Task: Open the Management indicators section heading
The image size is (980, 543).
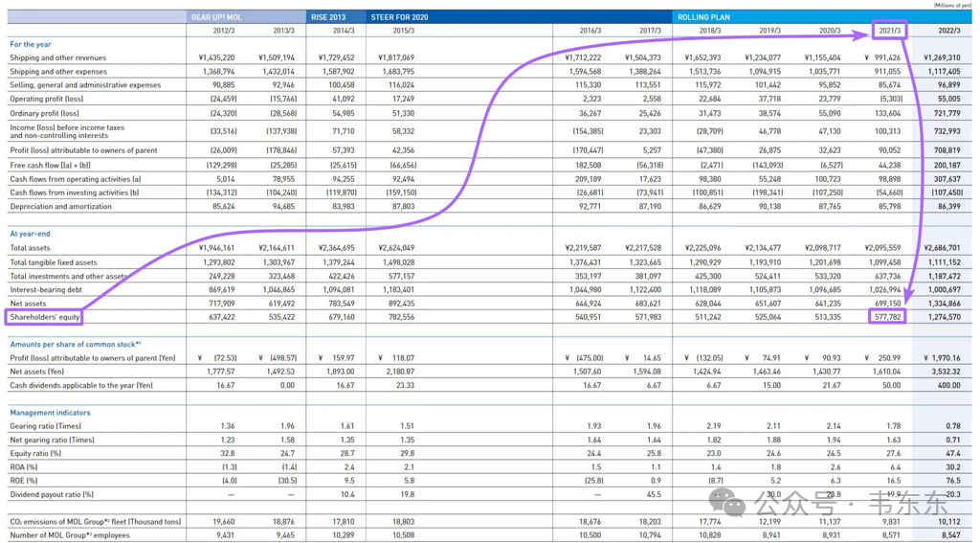Action: coord(50,413)
